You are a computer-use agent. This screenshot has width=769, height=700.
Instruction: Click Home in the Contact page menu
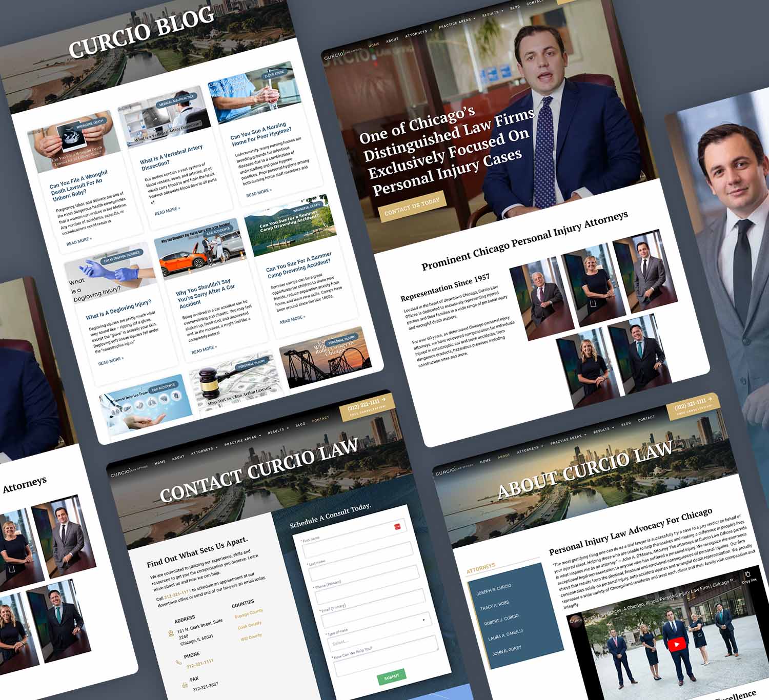click(x=160, y=462)
